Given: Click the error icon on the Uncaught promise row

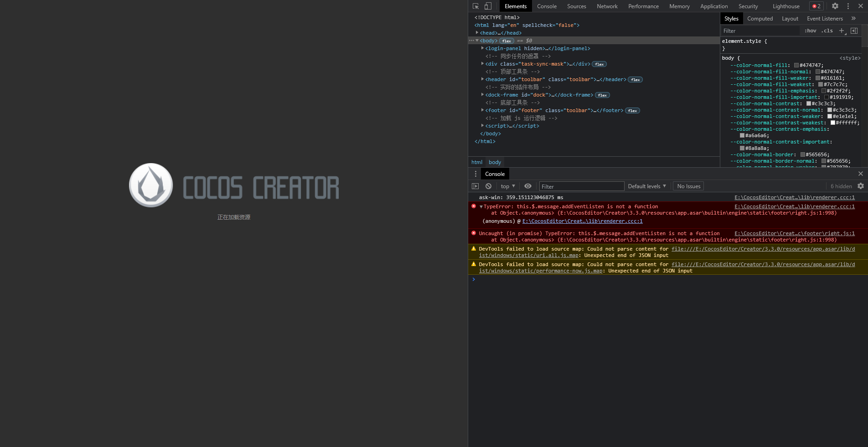Looking at the screenshot, I should 474,233.
